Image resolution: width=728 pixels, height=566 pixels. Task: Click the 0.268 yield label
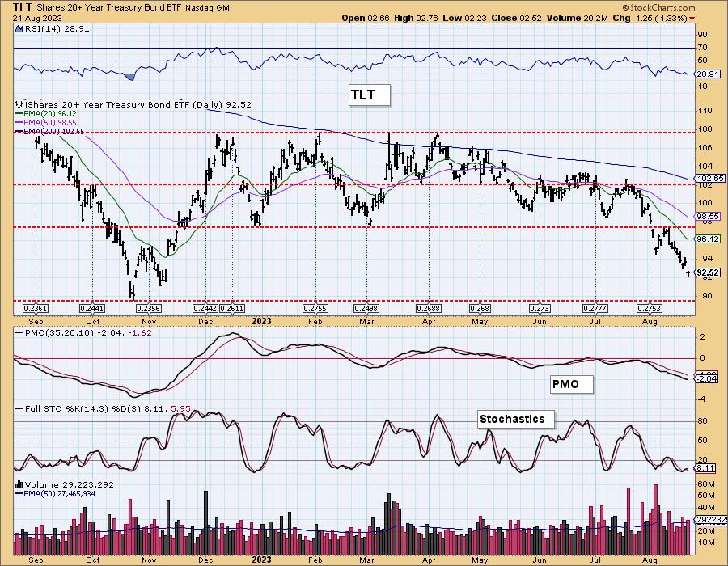[480, 309]
